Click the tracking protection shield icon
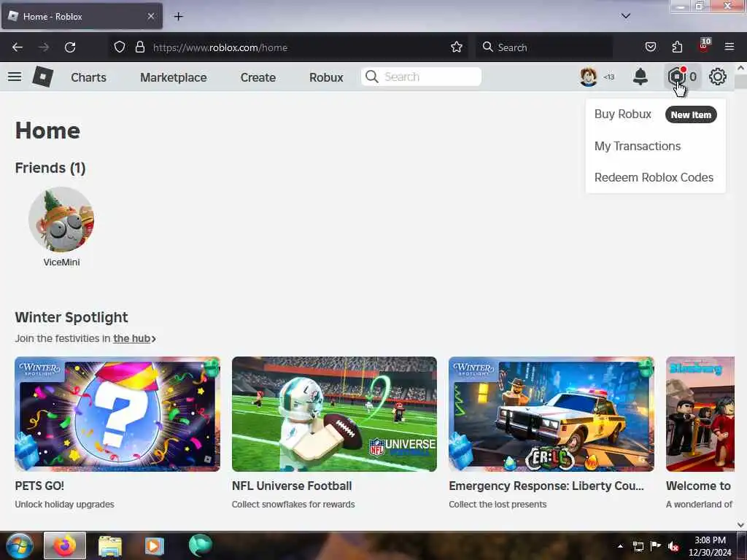747x560 pixels. click(120, 47)
